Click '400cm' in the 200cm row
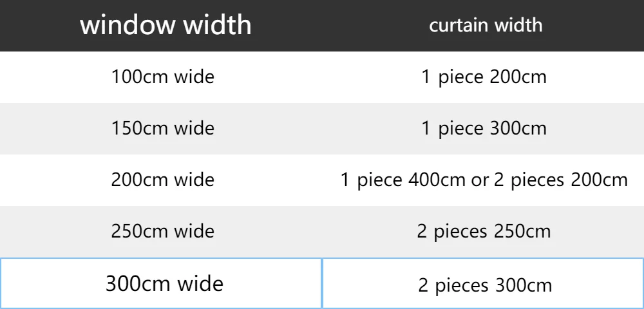Image resolution: width=644 pixels, height=309 pixels. (x=437, y=180)
